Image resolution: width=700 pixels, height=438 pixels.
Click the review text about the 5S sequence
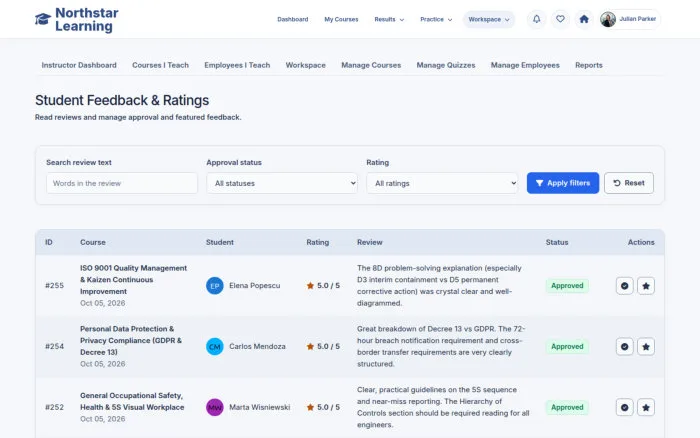[443, 407]
